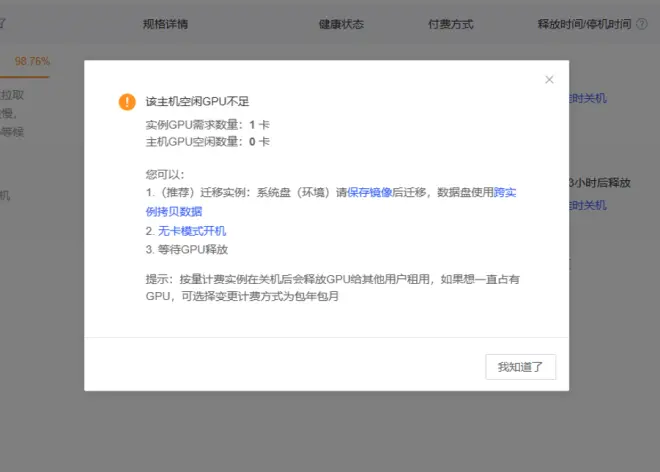Screen dimensions: 660x472
Task: Click the 我知道了 button
Action: tap(520, 367)
